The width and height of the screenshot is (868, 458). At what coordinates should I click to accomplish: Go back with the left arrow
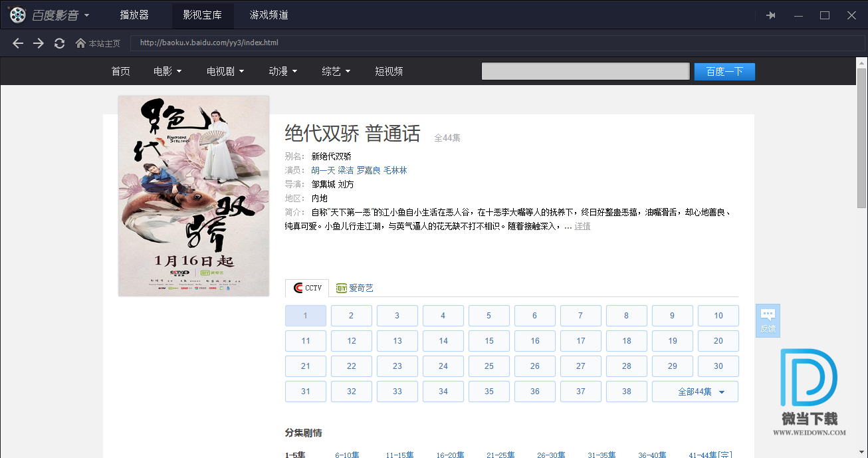(18, 43)
